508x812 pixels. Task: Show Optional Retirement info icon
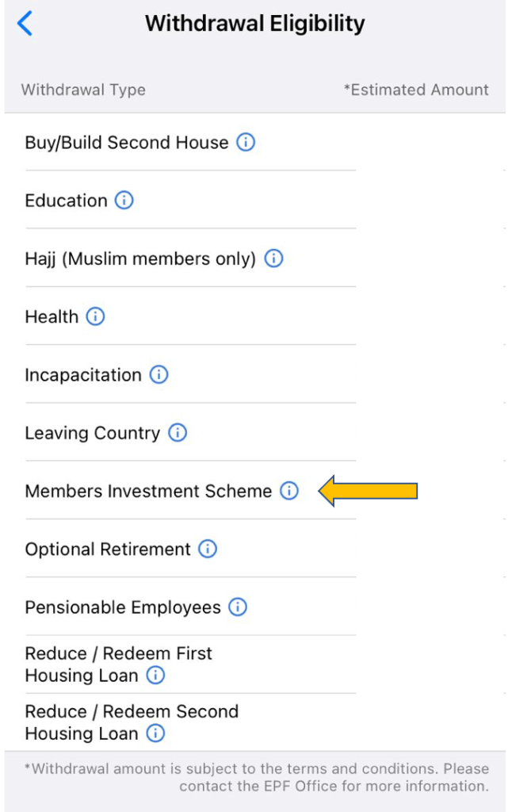208,549
